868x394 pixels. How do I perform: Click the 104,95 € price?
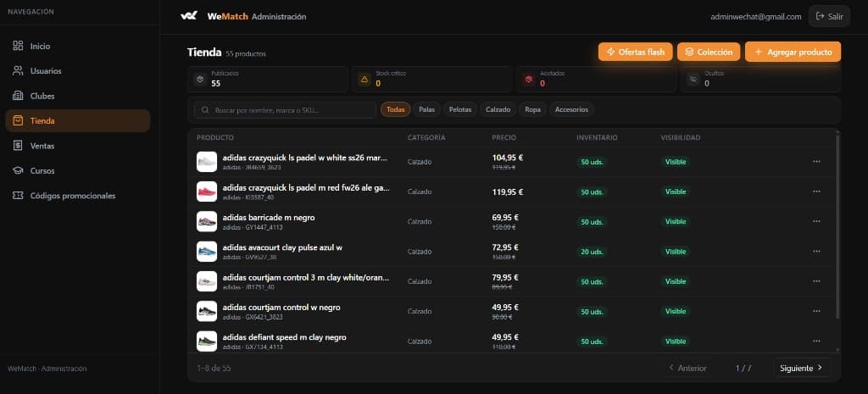[508, 158]
